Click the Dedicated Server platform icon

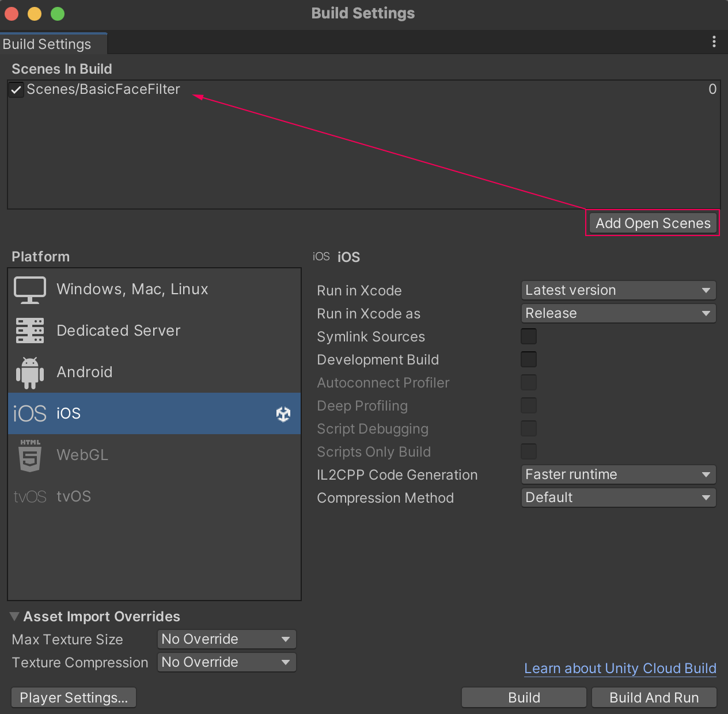pos(30,331)
